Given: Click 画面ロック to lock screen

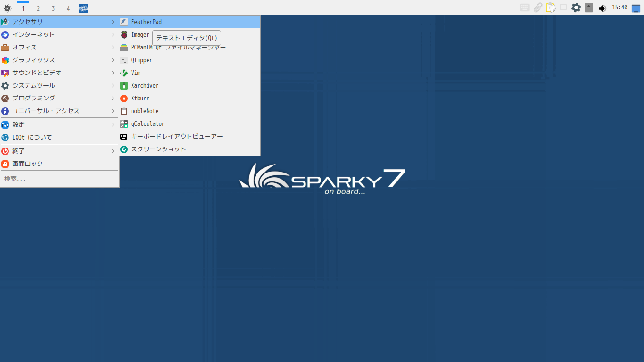Looking at the screenshot, I should 59,164.
